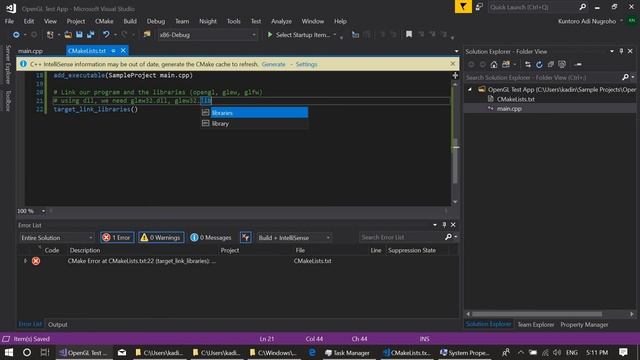
Task: Select the 'libraries' autocomplete suggestion
Action: [x=254, y=113]
